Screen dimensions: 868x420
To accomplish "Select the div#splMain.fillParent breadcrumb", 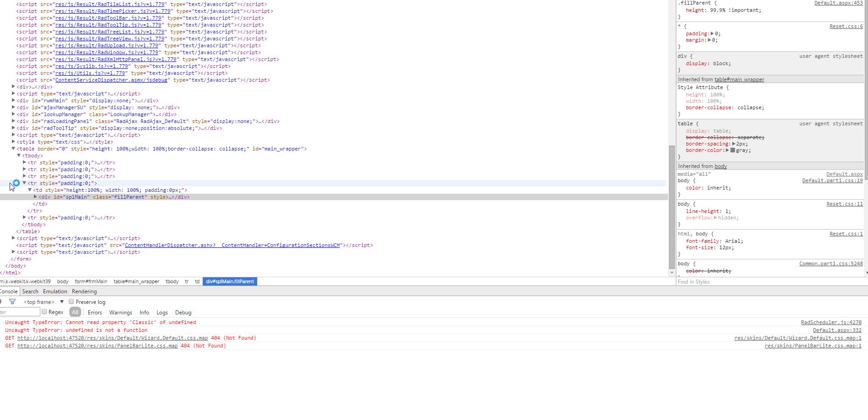I will [230, 281].
